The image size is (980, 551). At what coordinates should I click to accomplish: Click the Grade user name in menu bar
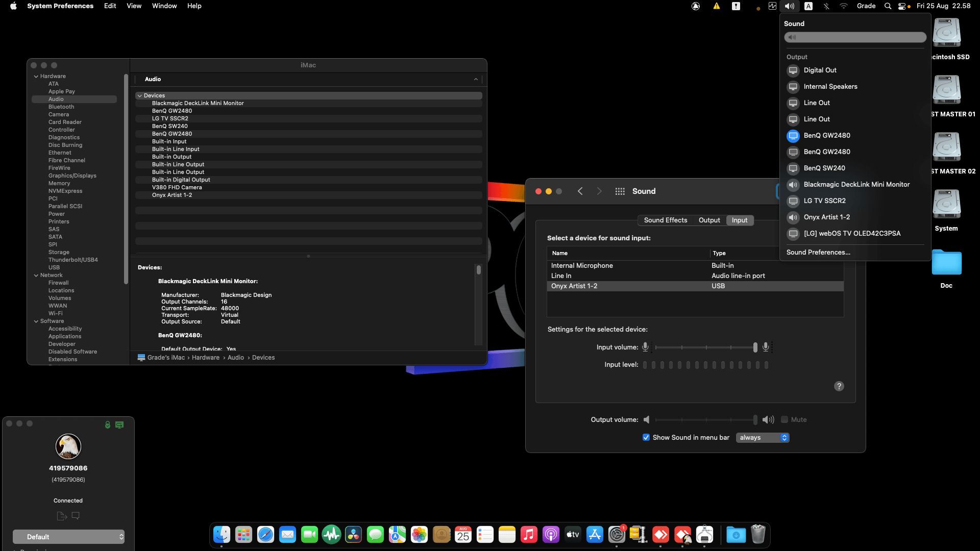coord(866,6)
